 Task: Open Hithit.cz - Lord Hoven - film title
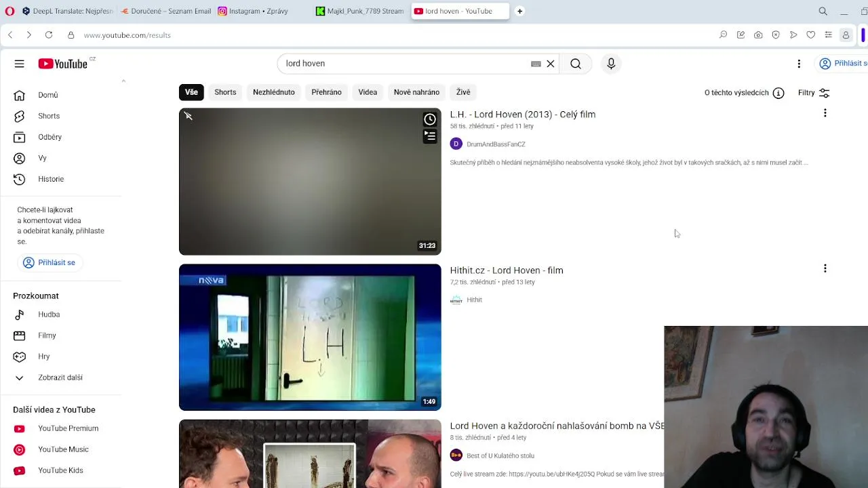[x=507, y=270]
